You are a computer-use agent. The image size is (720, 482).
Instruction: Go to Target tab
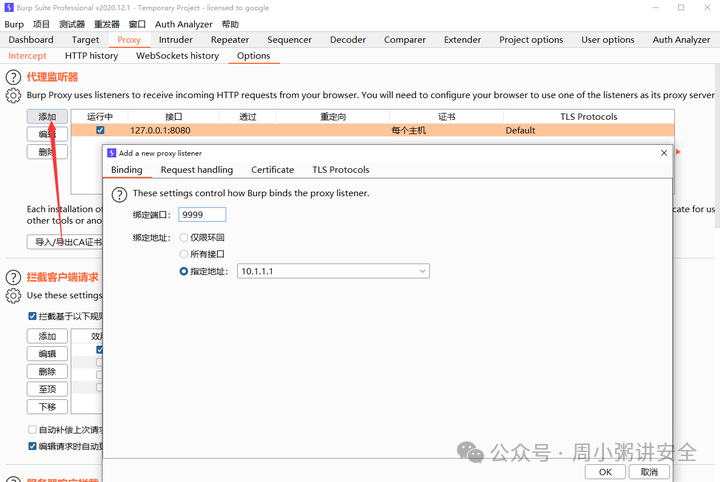(x=85, y=40)
